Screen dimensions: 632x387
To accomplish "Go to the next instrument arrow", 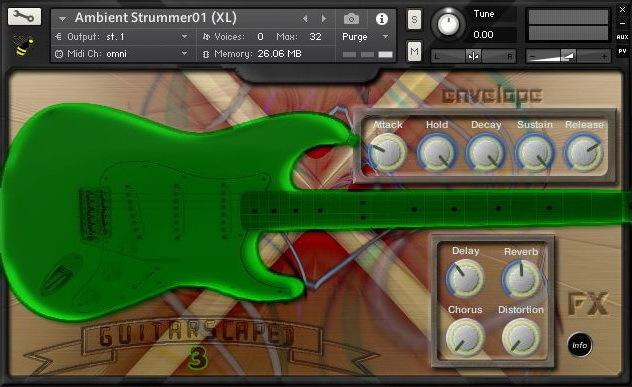I will [324, 19].
